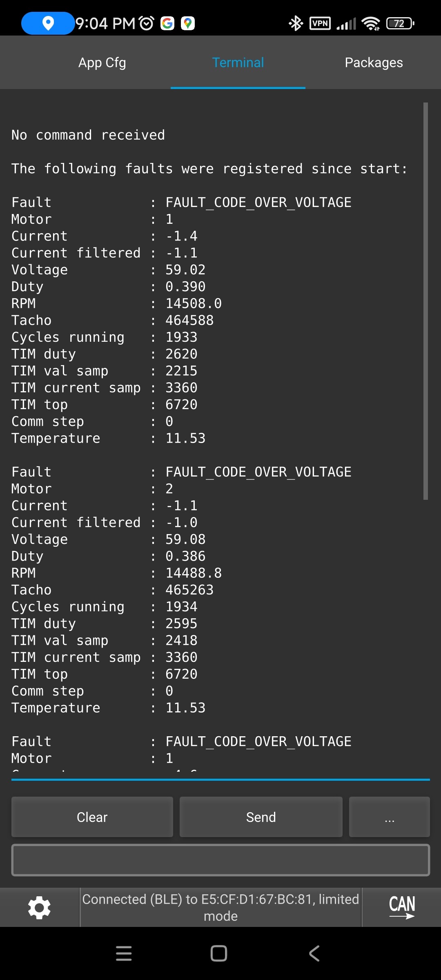
Task: Tap the Wi-Fi status icon
Action: point(371,23)
